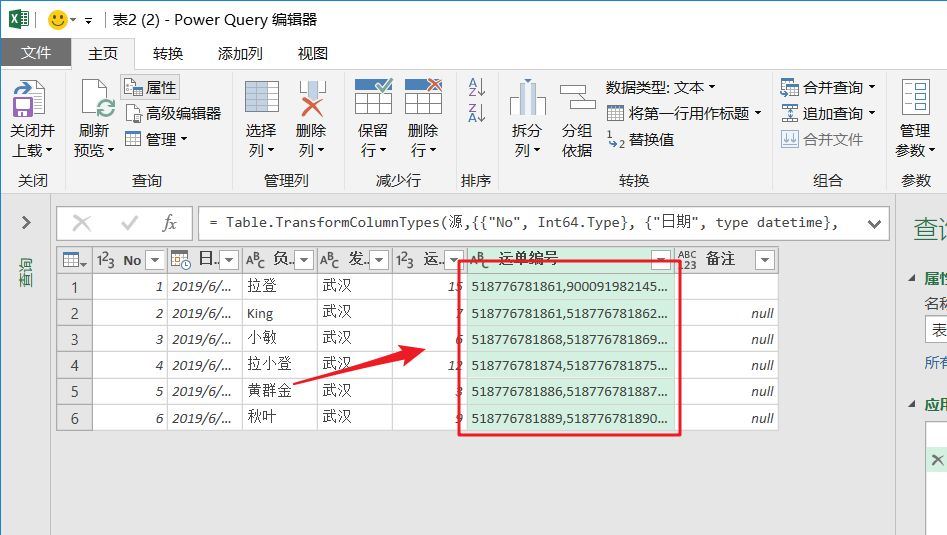Expand the queries pane chevron

point(26,223)
